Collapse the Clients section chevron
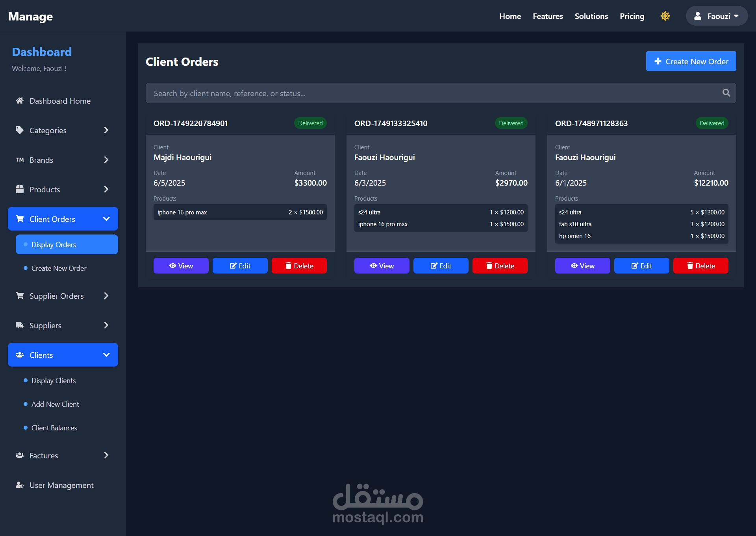 106,355
